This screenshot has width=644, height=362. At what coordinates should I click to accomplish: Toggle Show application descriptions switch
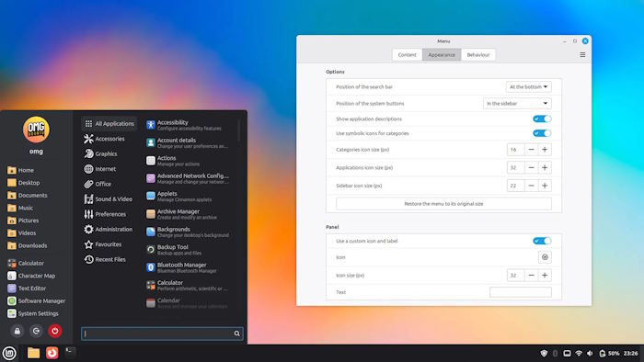(x=542, y=119)
